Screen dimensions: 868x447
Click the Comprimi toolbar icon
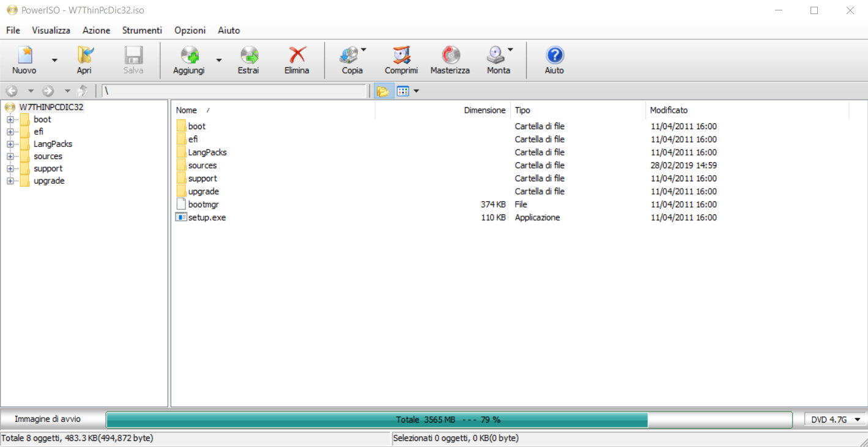401,56
